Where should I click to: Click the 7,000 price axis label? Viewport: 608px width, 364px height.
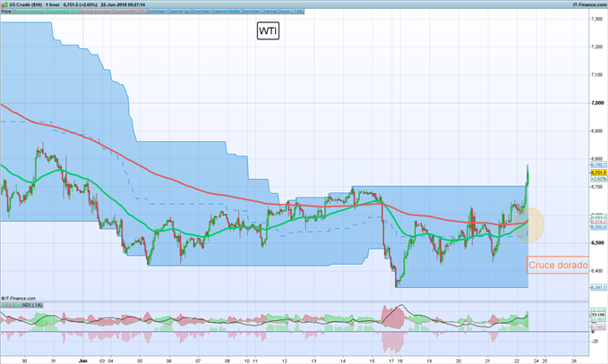[x=598, y=103]
